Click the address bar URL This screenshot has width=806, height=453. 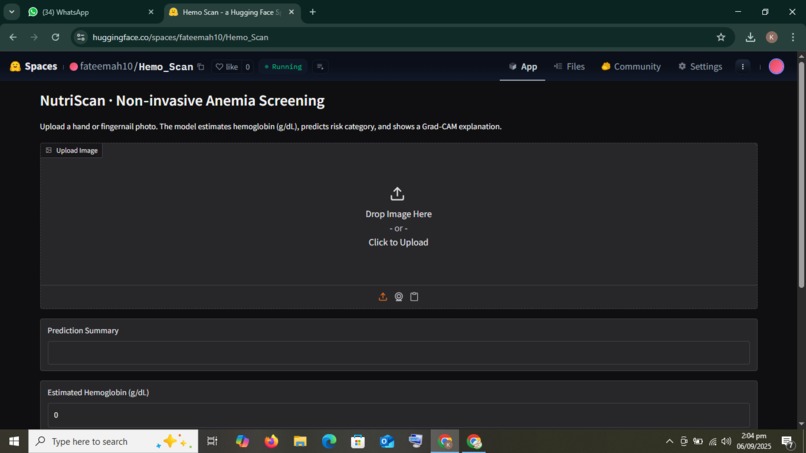pos(180,37)
